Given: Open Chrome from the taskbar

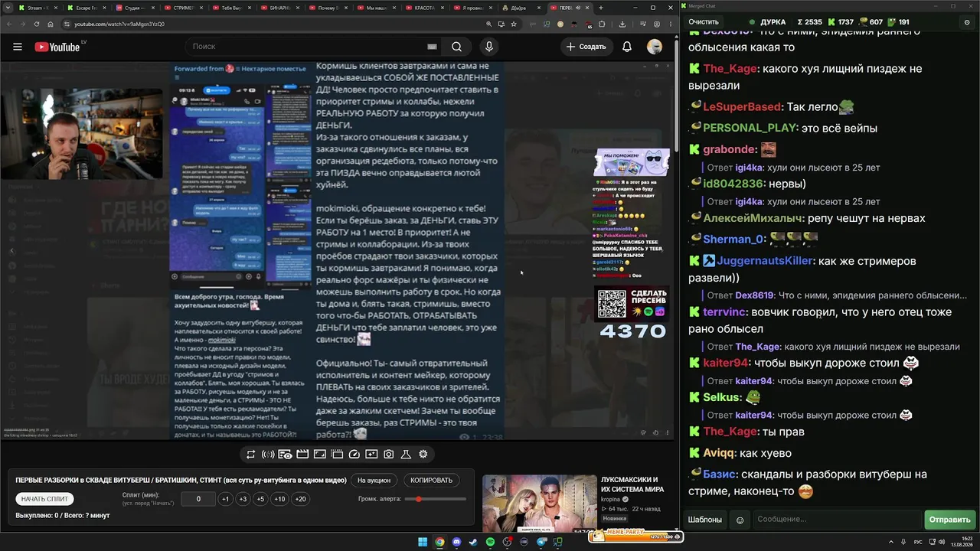Looking at the screenshot, I should click(x=439, y=543).
